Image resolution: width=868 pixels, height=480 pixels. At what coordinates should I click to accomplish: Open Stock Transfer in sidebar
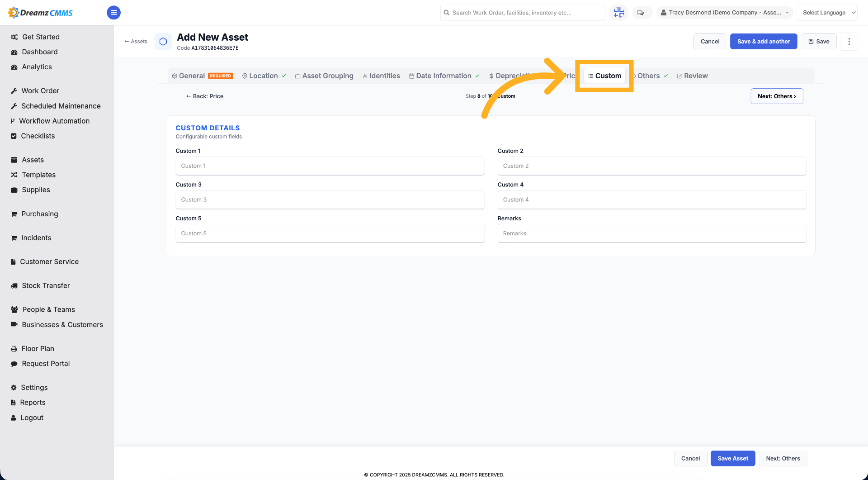(x=40, y=285)
